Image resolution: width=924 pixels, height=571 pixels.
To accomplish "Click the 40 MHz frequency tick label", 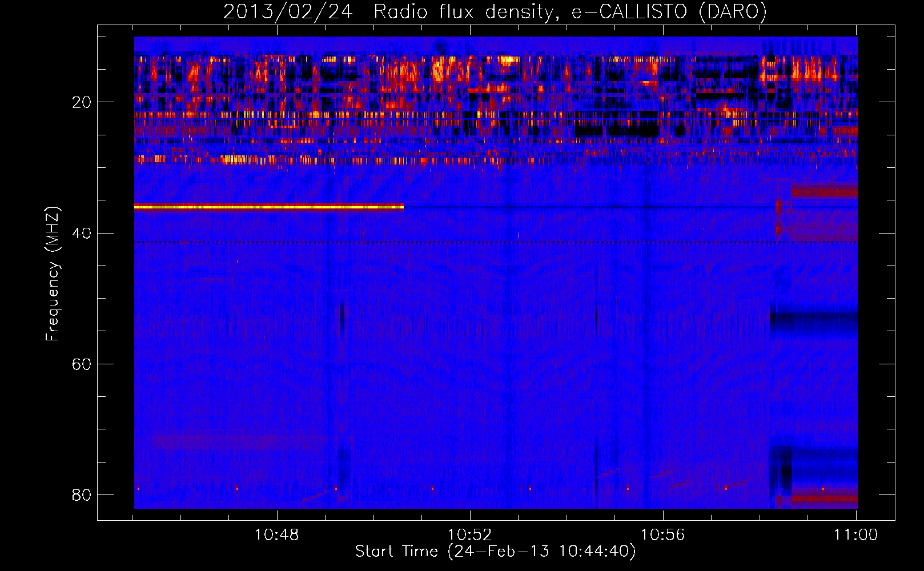I will (82, 233).
